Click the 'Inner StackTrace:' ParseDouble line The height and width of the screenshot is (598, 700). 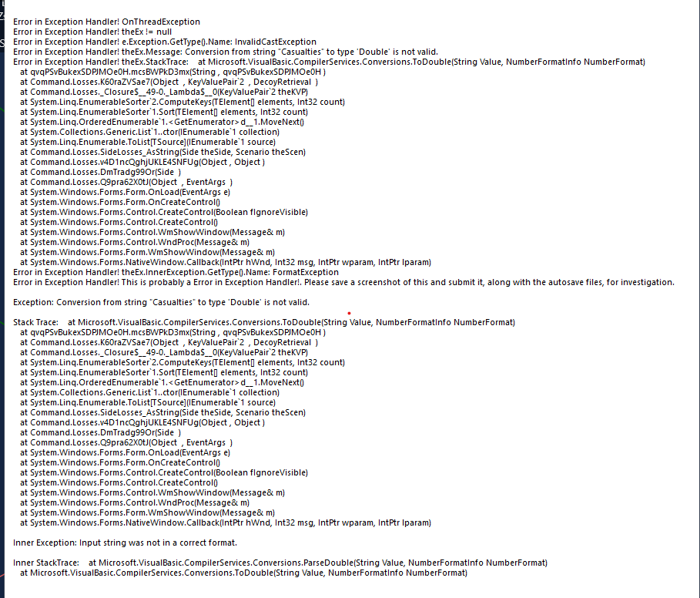click(x=280, y=563)
